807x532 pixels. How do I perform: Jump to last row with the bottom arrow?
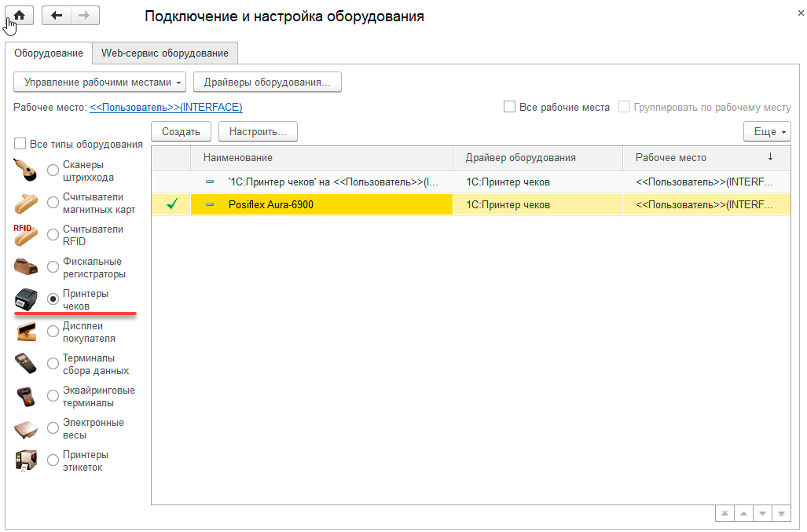(x=781, y=513)
